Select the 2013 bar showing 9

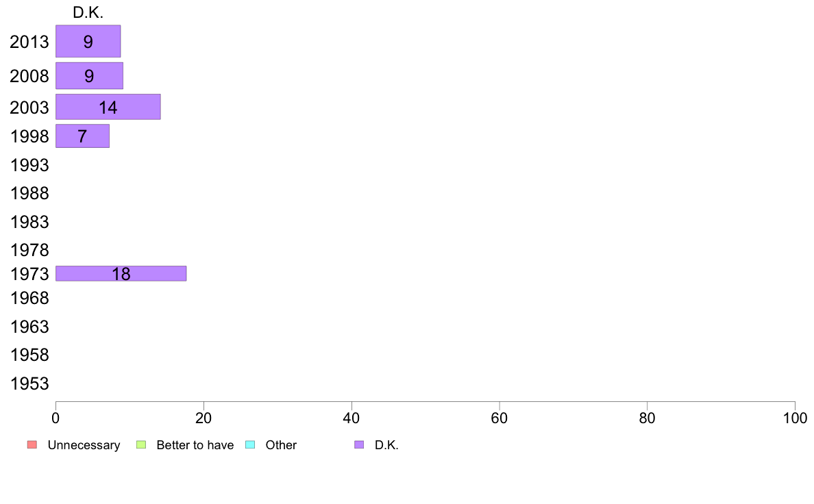88,42
